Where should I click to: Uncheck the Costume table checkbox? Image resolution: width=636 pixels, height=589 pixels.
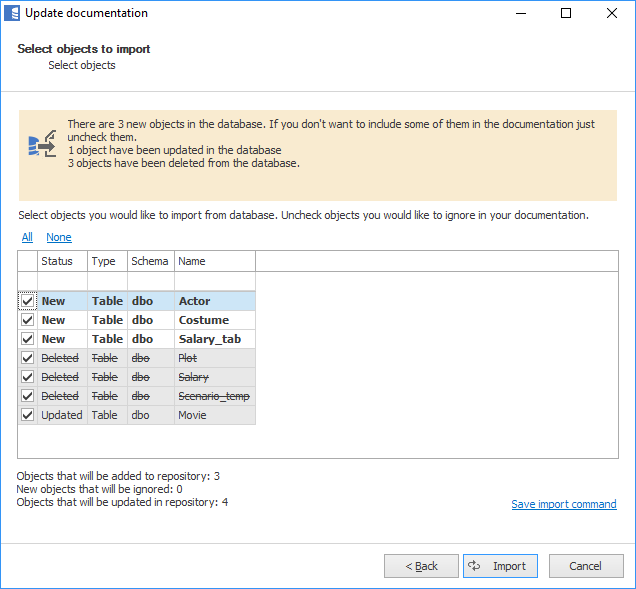27,320
